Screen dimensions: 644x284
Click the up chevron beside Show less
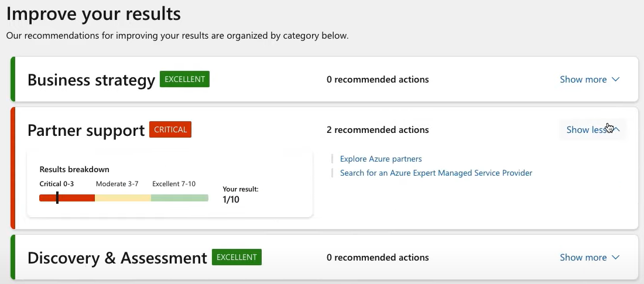tap(616, 130)
